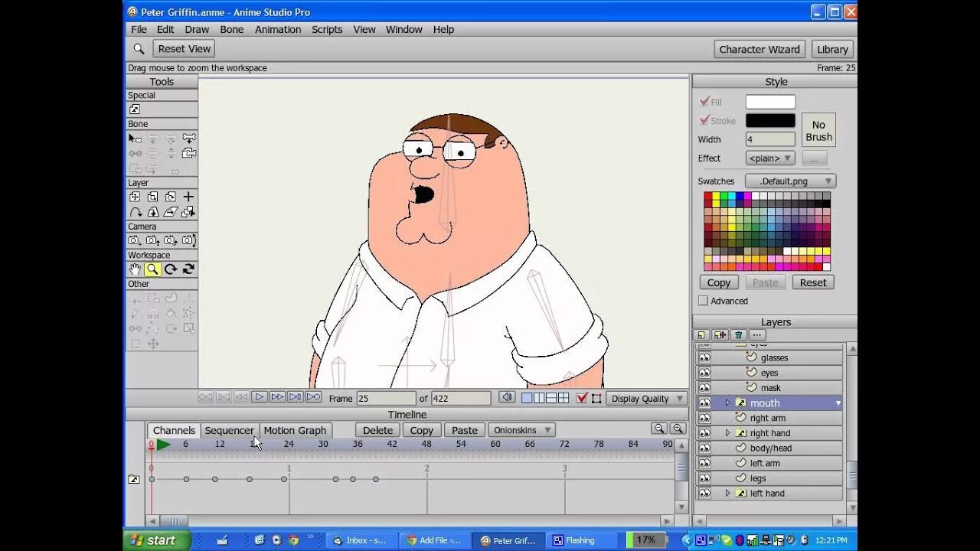Viewport: 980px width, 551px height.
Task: Click the No Brush button
Action: (818, 130)
